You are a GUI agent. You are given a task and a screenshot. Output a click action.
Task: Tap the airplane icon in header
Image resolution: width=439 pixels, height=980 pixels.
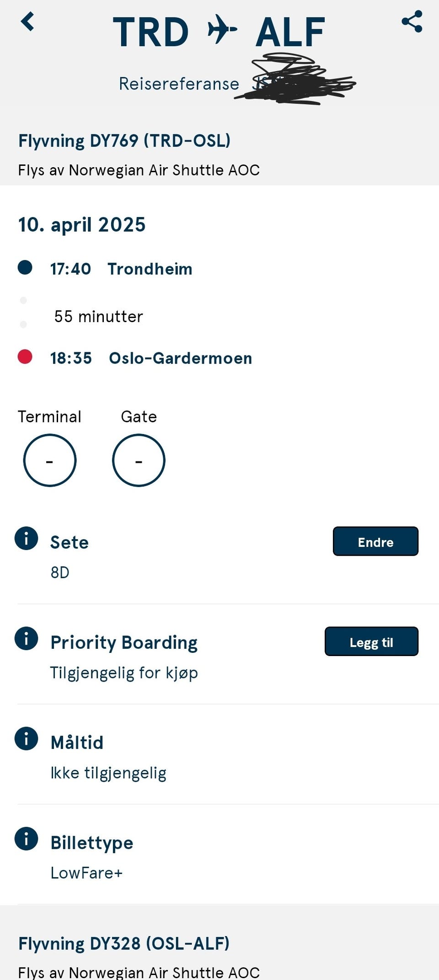tap(222, 29)
